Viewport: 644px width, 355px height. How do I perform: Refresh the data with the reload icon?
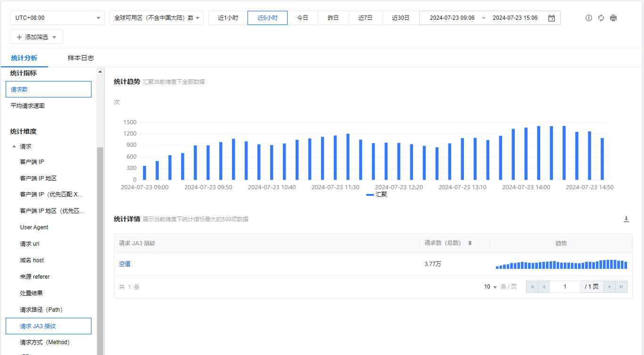pyautogui.click(x=601, y=18)
